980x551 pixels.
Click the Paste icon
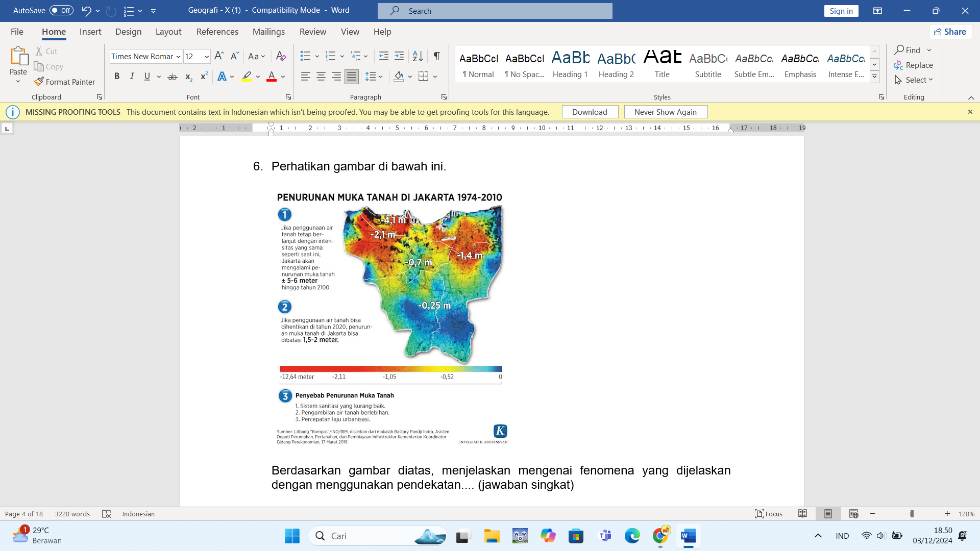(18, 57)
